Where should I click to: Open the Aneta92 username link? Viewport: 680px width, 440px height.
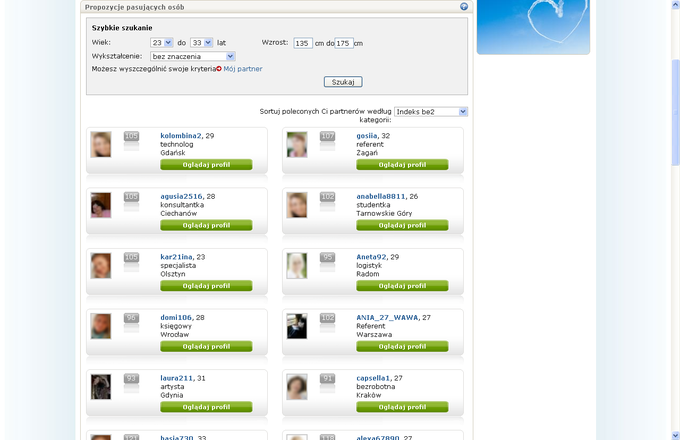point(371,257)
